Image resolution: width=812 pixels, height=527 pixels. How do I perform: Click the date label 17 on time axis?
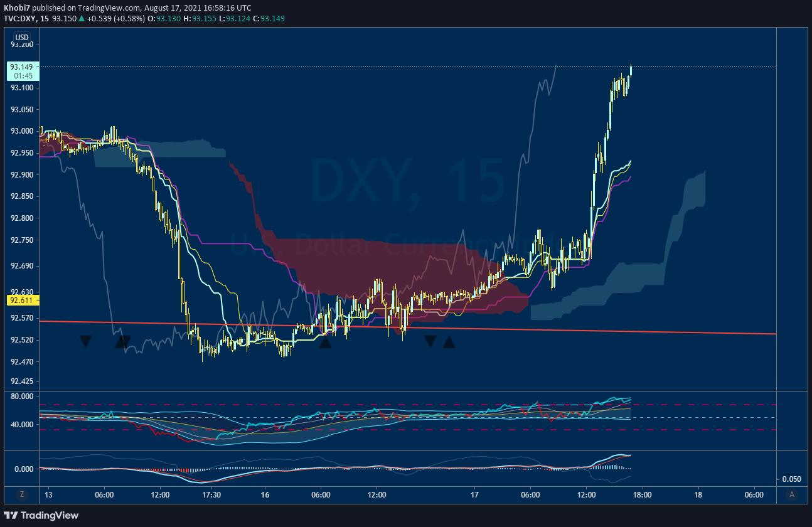coord(474,495)
